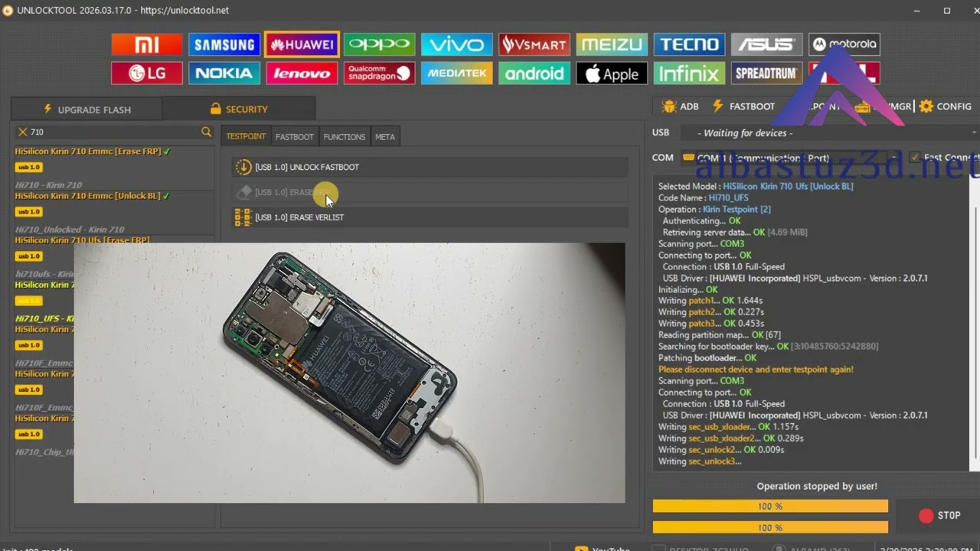Click the disconnect device testpoint warning line

click(x=756, y=370)
